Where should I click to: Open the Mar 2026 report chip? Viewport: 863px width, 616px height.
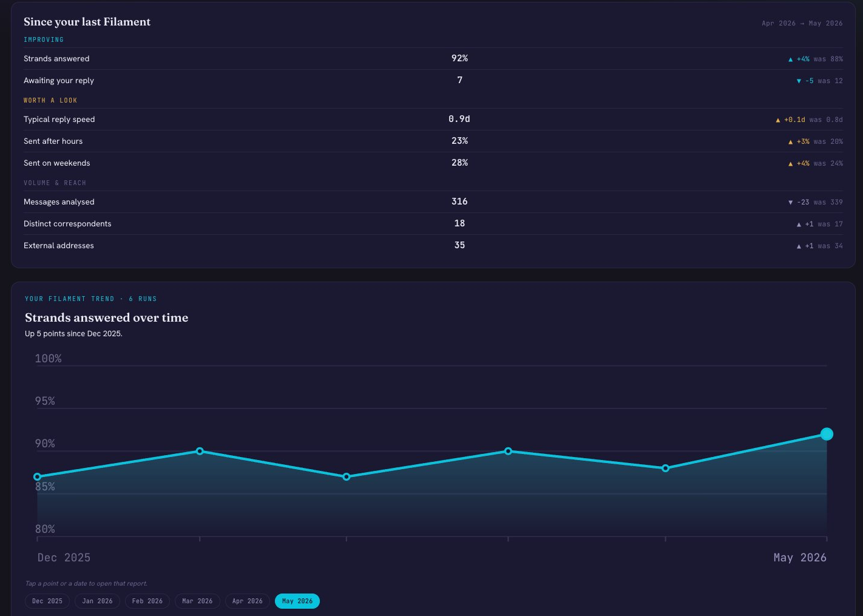coord(197,601)
